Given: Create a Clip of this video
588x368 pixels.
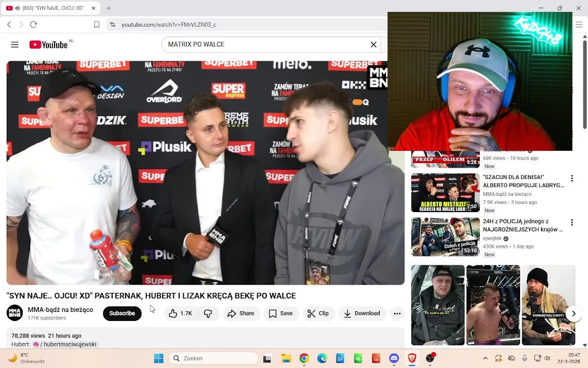Looking at the screenshot, I should tap(318, 313).
